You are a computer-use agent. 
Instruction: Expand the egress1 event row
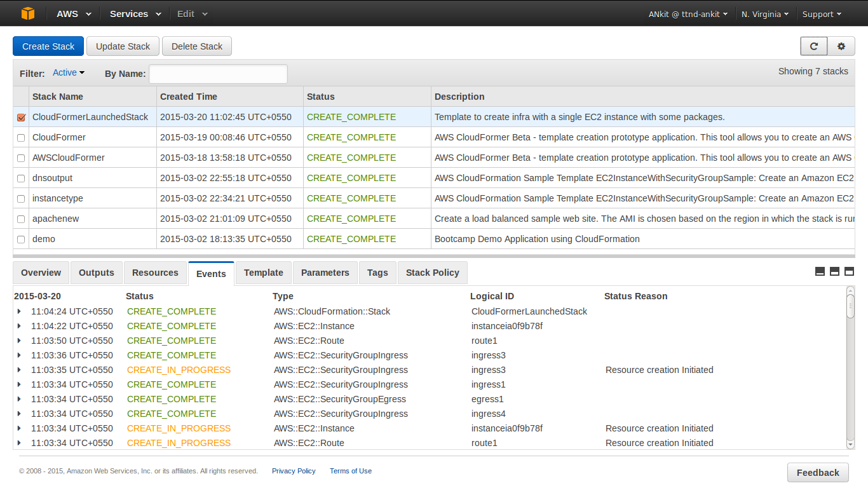tap(19, 399)
